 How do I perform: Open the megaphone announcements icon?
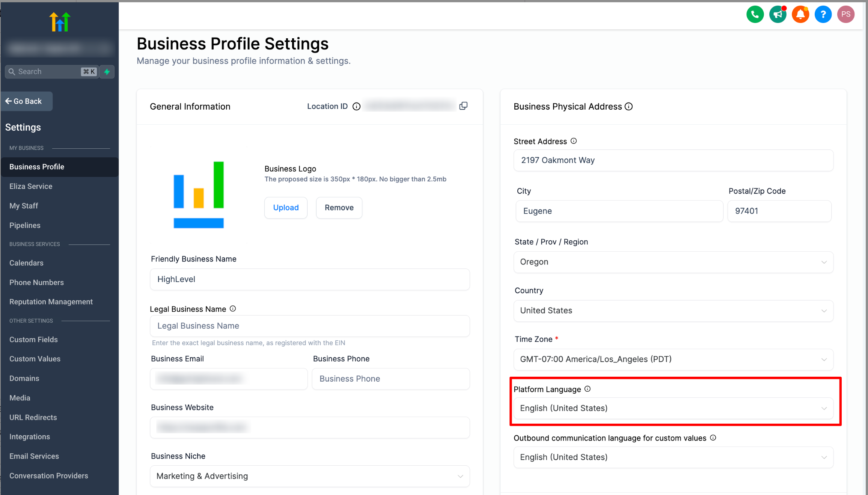point(778,15)
